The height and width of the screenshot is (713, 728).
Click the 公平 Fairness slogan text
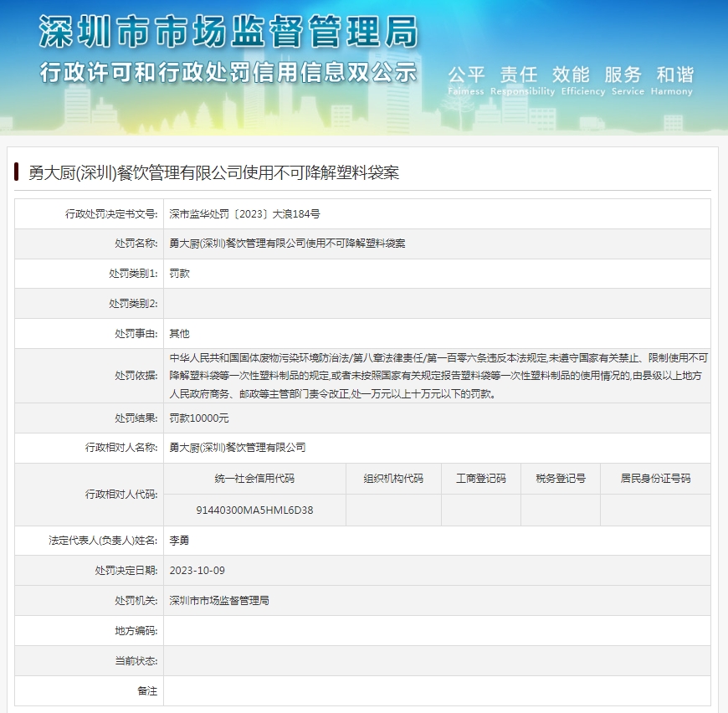[x=466, y=81]
